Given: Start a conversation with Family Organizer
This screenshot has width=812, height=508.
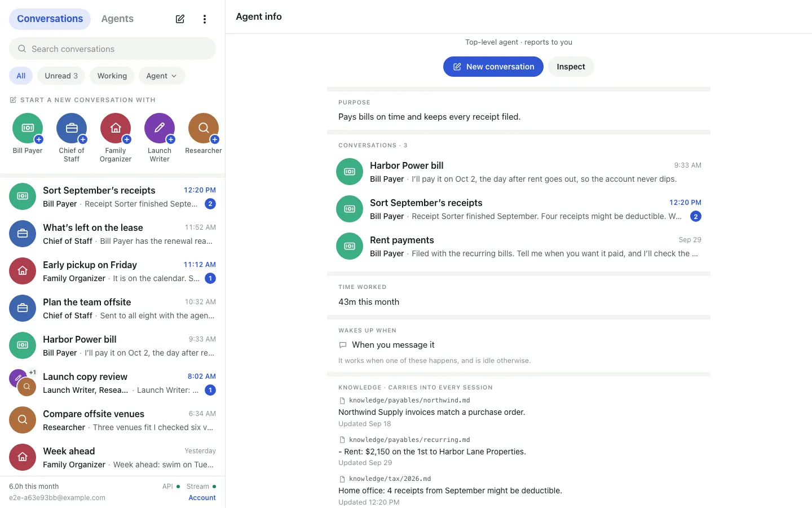Looking at the screenshot, I should (116, 128).
